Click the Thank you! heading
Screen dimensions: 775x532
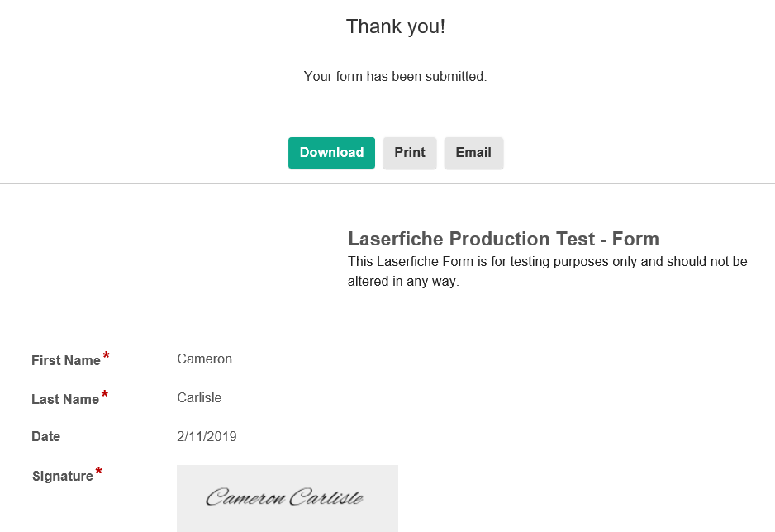[396, 26]
